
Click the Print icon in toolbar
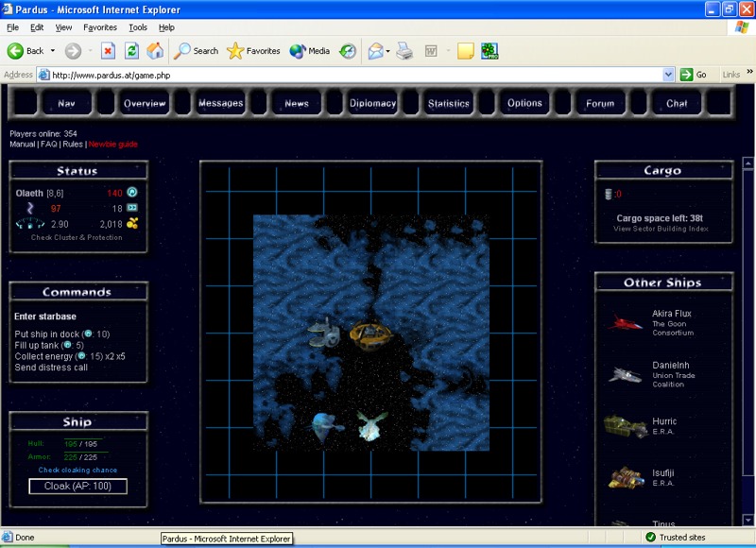point(404,51)
